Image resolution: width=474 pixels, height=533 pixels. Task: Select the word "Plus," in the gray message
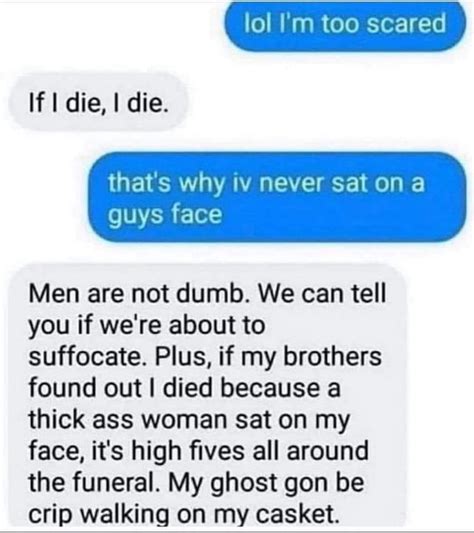point(185,357)
